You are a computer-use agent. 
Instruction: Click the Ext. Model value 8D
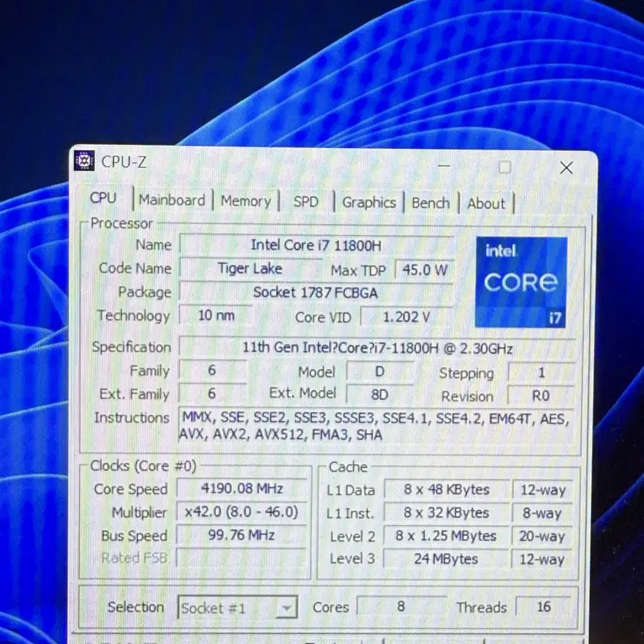pos(380,395)
